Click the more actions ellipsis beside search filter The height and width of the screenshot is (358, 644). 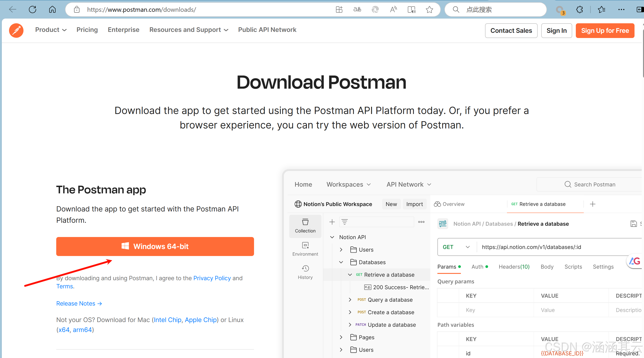pyautogui.click(x=421, y=222)
